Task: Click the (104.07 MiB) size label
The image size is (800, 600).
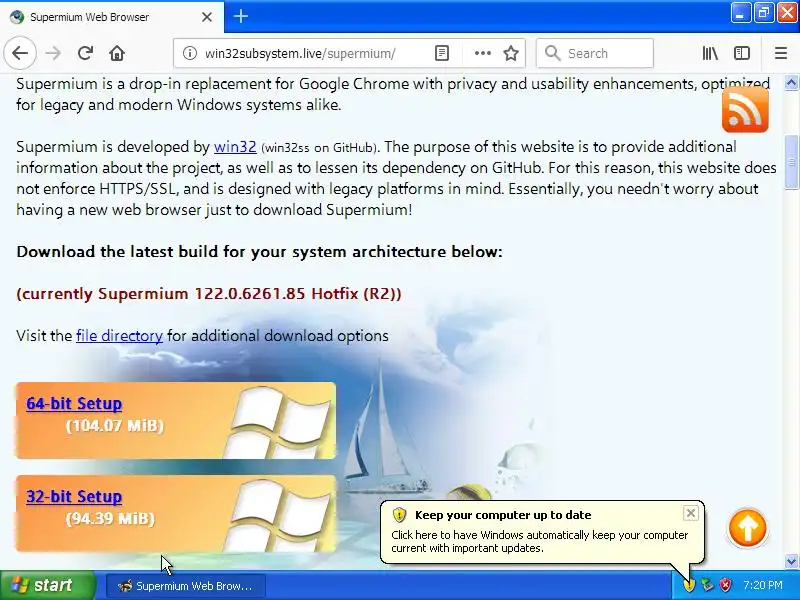Action: (115, 426)
